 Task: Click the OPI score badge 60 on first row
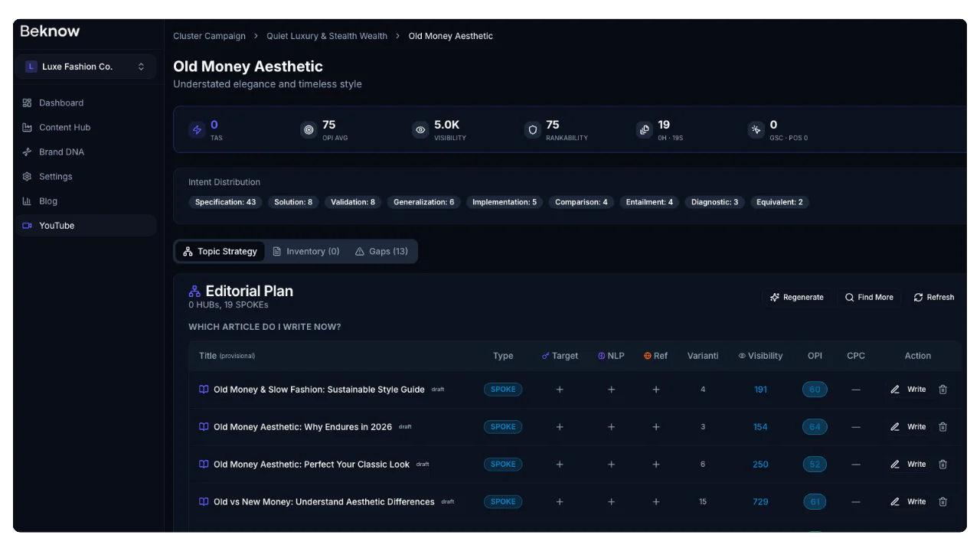coord(815,389)
